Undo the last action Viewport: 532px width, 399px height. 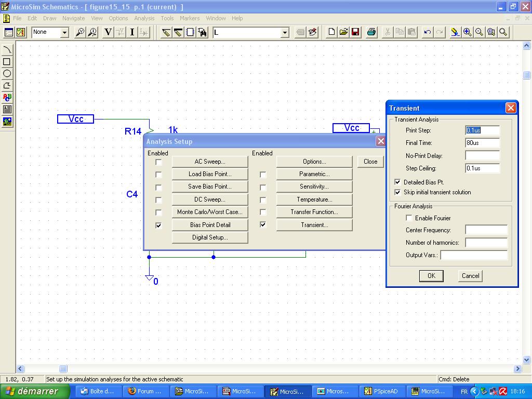[428, 32]
